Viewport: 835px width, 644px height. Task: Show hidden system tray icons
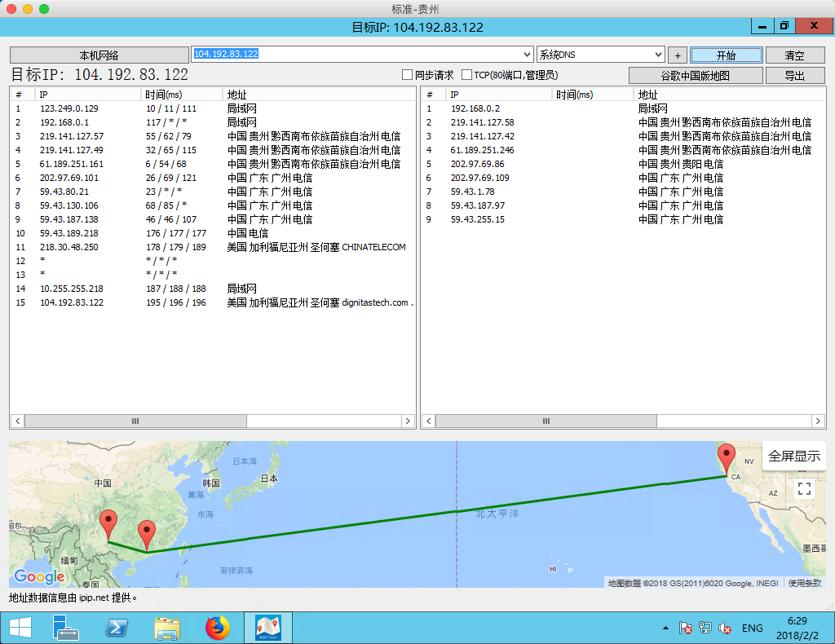coord(665,628)
